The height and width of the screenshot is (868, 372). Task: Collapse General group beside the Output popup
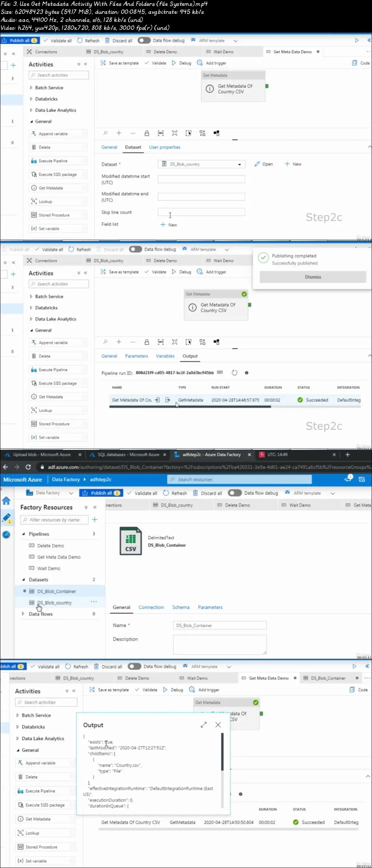pos(18,750)
